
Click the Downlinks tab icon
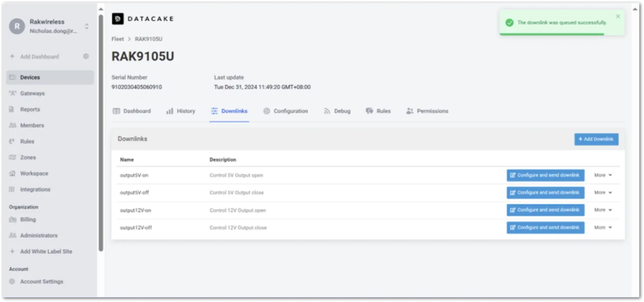[x=214, y=111]
